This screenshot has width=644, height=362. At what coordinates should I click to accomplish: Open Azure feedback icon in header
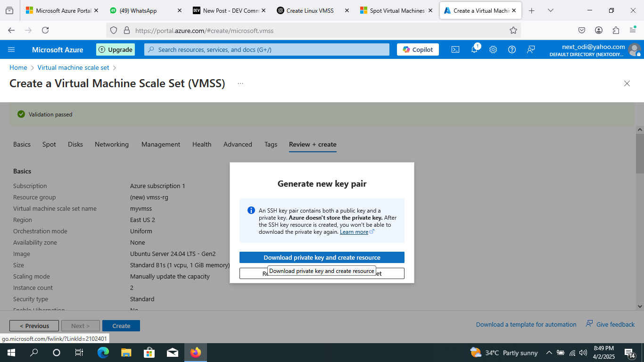pos(531,49)
